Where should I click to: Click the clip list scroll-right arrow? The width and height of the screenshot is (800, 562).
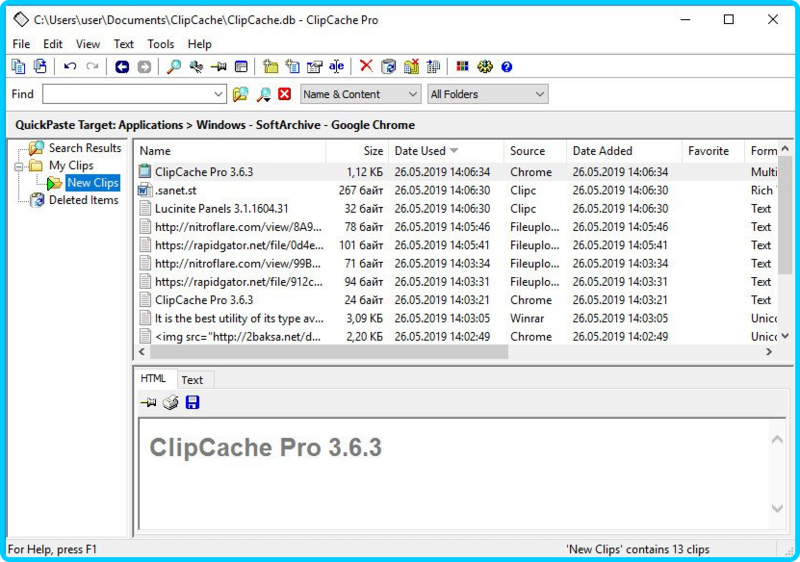[769, 352]
